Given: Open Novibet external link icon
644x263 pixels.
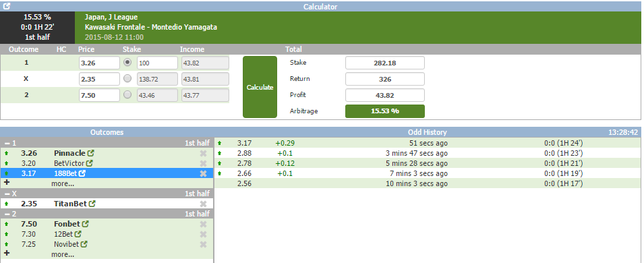Looking at the screenshot, I should point(84,244).
